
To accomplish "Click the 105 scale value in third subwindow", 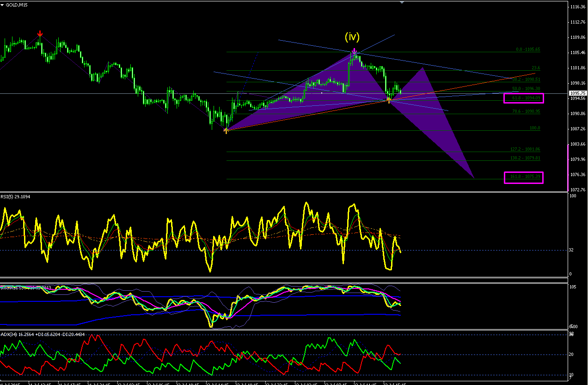I will (573, 287).
